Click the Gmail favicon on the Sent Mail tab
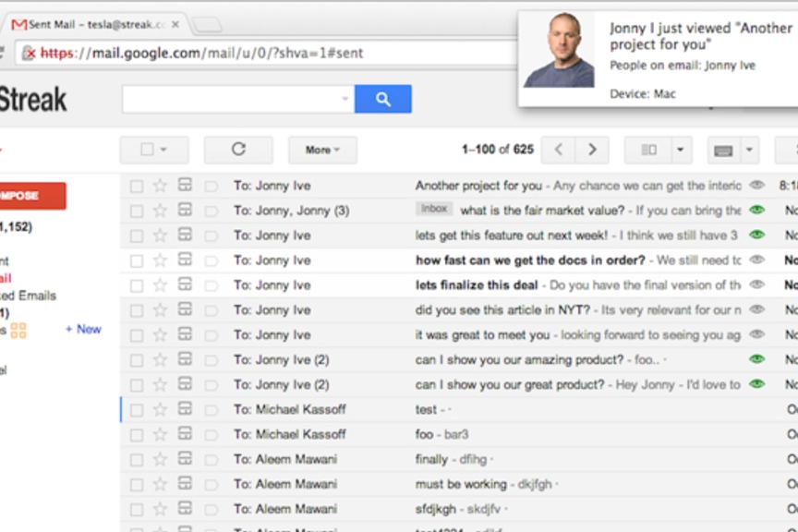798x532 pixels. (x=18, y=24)
